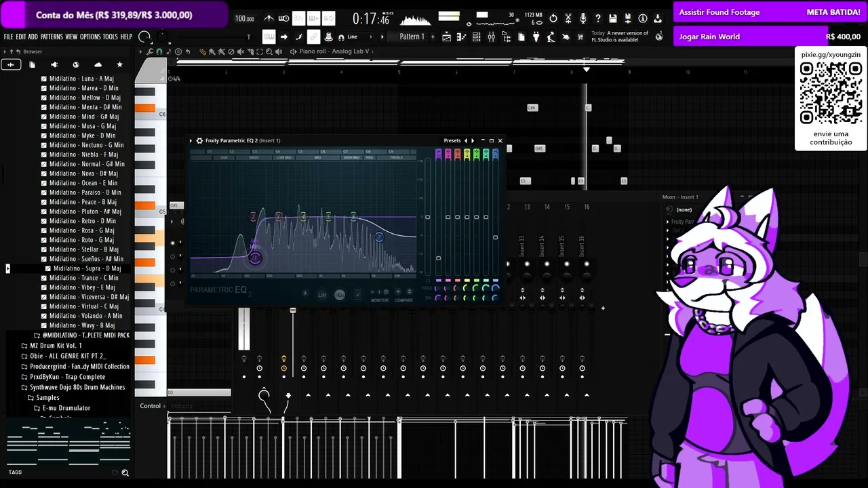Select Midilatino - Supra - D Maj file
868x488 pixels.
coord(83,268)
